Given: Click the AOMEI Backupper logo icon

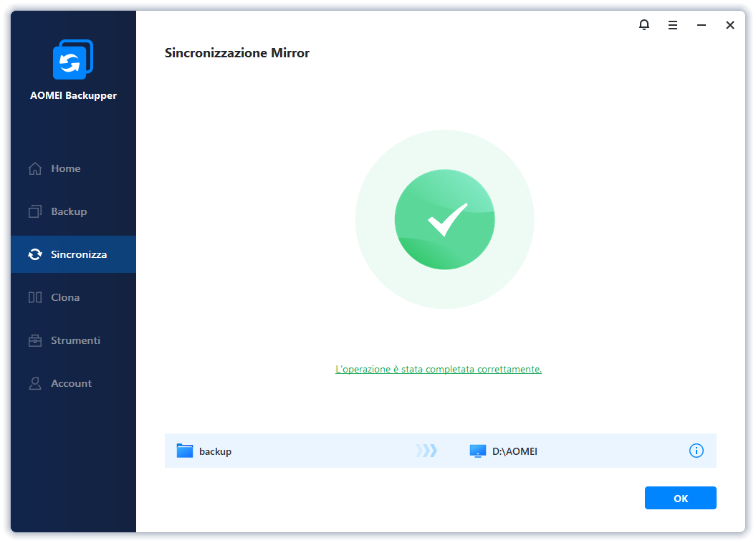Looking at the screenshot, I should click(x=73, y=59).
